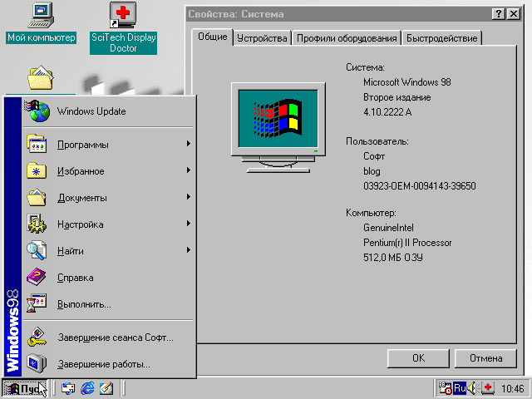Click the system clock showing 10:46
This screenshot has width=532, height=399.
click(512, 388)
